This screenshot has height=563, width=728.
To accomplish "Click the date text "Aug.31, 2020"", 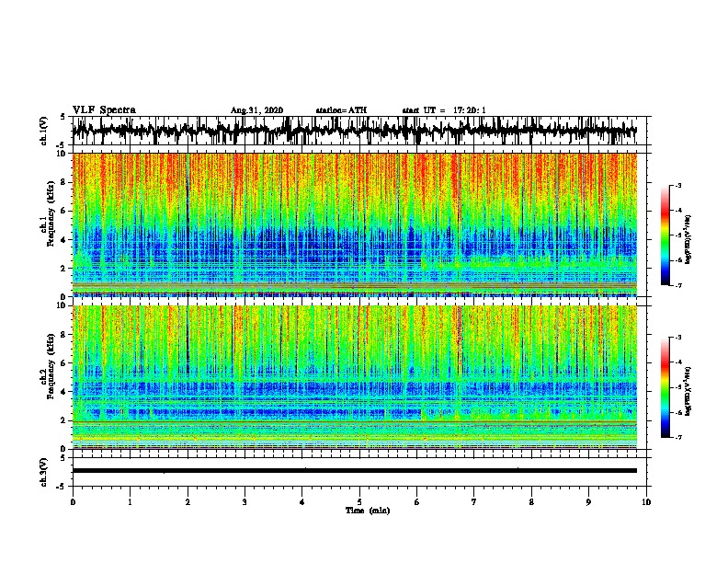I will click(256, 110).
